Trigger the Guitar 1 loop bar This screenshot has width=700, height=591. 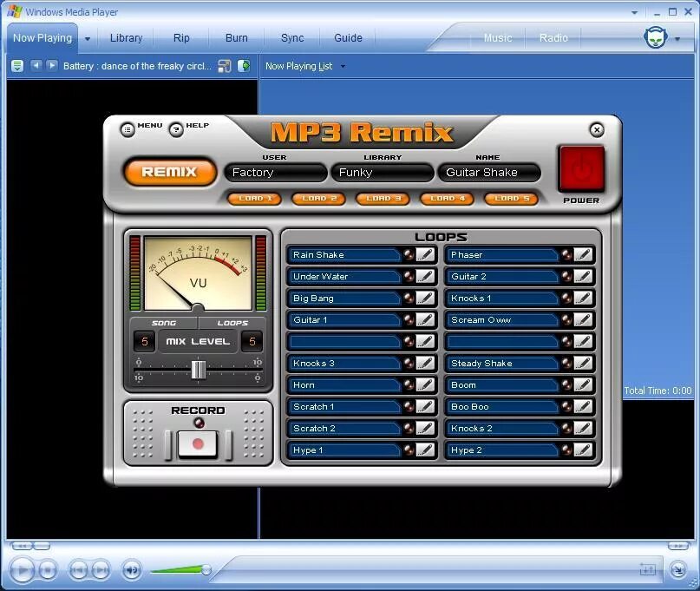point(344,320)
